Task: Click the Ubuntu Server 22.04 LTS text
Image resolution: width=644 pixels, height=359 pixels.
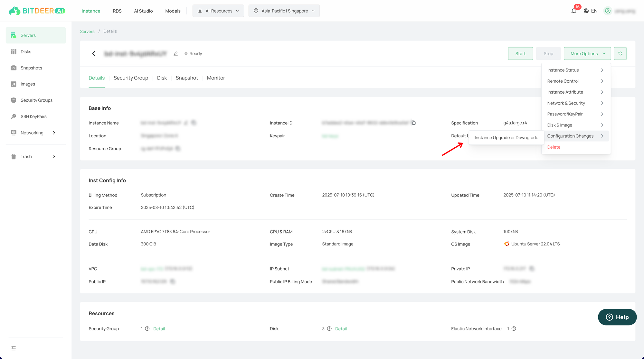Action: coord(535,244)
